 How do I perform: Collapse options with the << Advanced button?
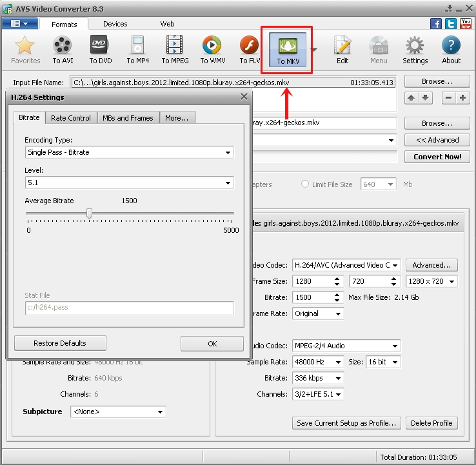[x=437, y=140]
